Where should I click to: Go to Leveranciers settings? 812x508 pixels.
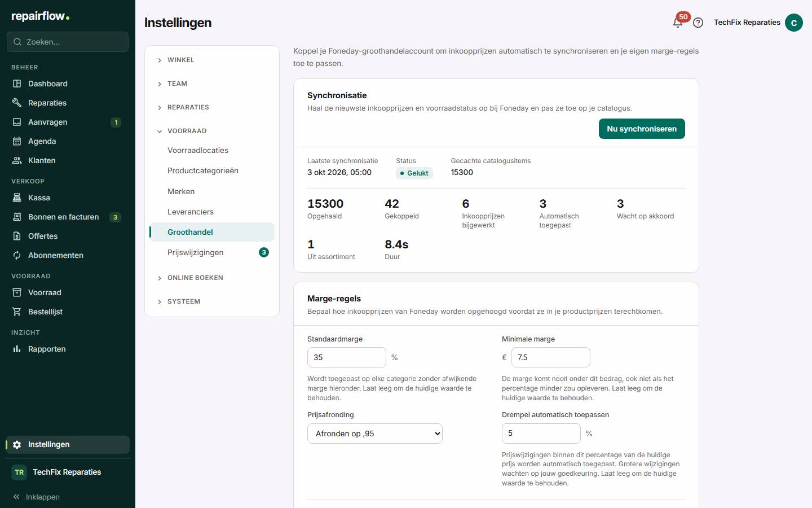pos(212,212)
